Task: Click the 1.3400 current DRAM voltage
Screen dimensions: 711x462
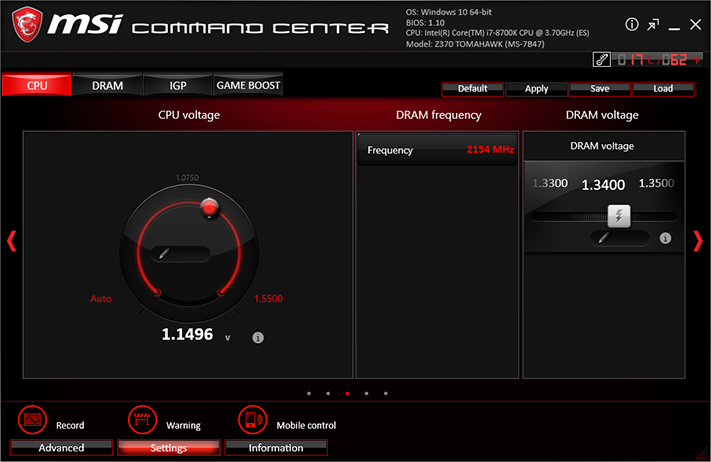Action: (x=603, y=185)
